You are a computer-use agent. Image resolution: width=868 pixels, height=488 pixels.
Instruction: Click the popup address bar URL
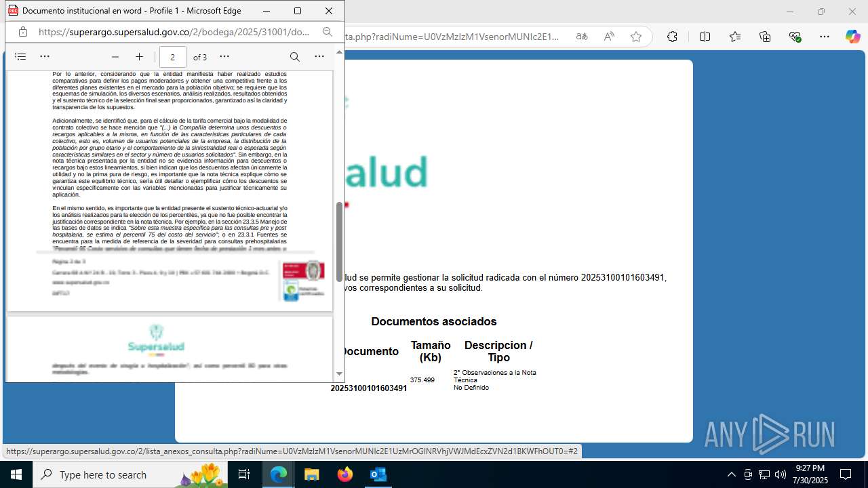coord(174,32)
